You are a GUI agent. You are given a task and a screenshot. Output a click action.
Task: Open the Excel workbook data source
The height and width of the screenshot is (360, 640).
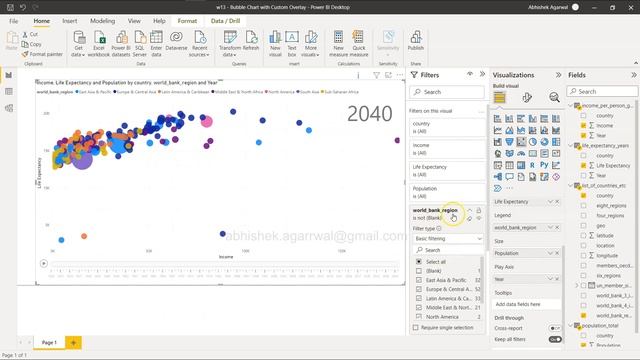(99, 44)
